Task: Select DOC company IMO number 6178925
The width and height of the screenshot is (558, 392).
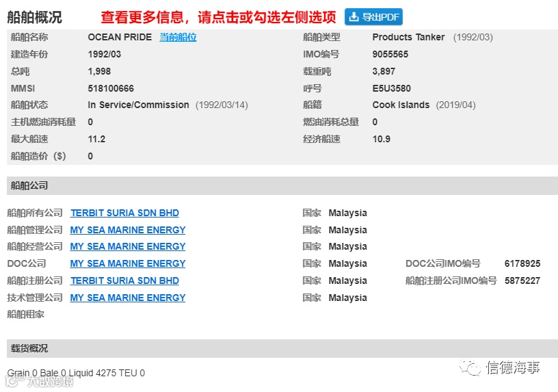Action: pyautogui.click(x=522, y=263)
